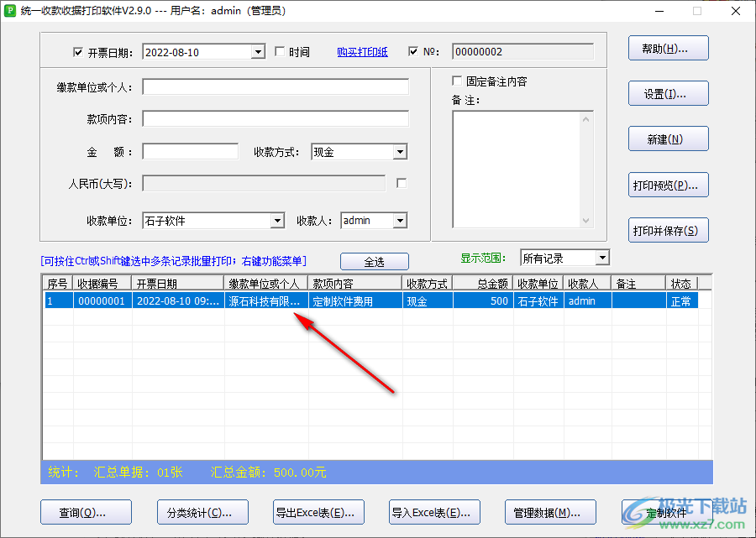Image resolution: width=756 pixels, height=538 pixels.
Task: Click the 打印并保存(S) button
Action: 668,230
